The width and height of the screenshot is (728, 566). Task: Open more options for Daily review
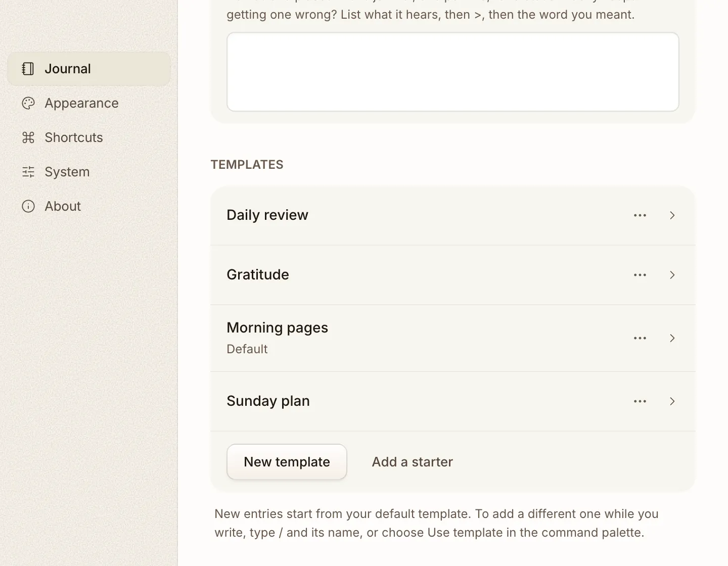(x=640, y=215)
